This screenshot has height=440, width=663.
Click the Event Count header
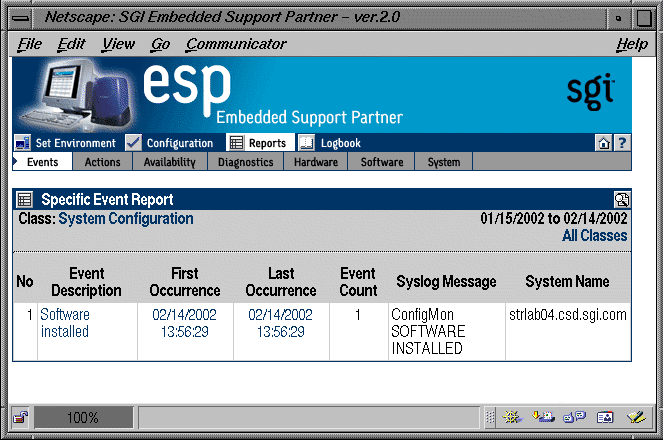pos(358,281)
